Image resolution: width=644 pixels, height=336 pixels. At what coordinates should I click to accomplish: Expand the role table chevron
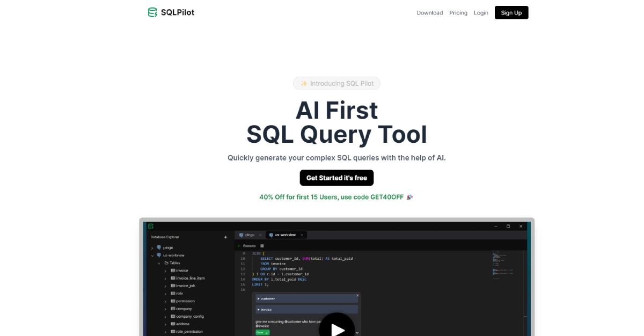click(165, 294)
